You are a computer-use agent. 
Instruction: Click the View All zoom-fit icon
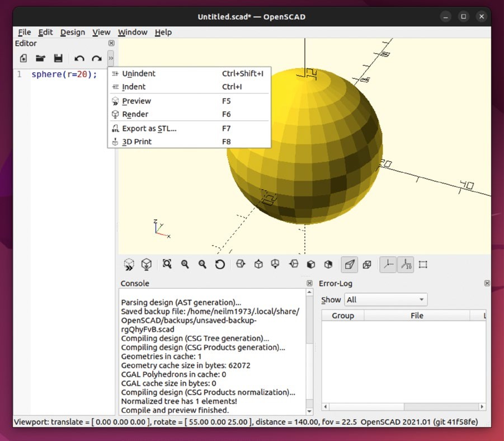click(x=167, y=264)
